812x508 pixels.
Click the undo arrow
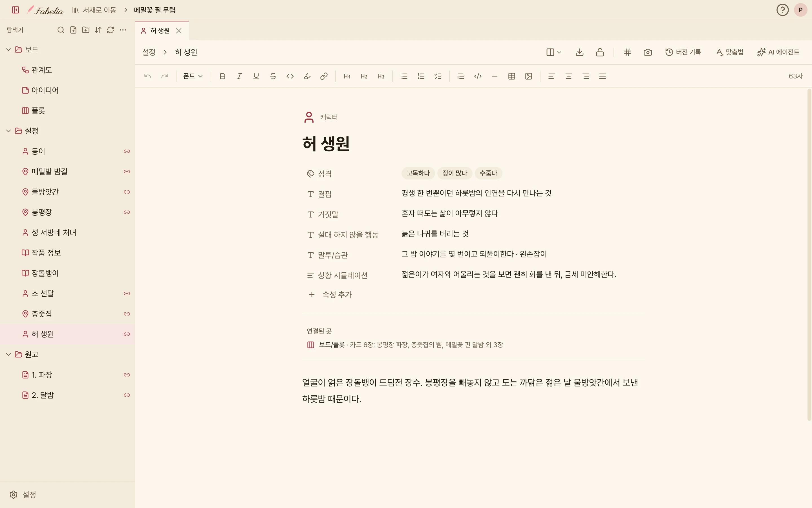coord(148,76)
